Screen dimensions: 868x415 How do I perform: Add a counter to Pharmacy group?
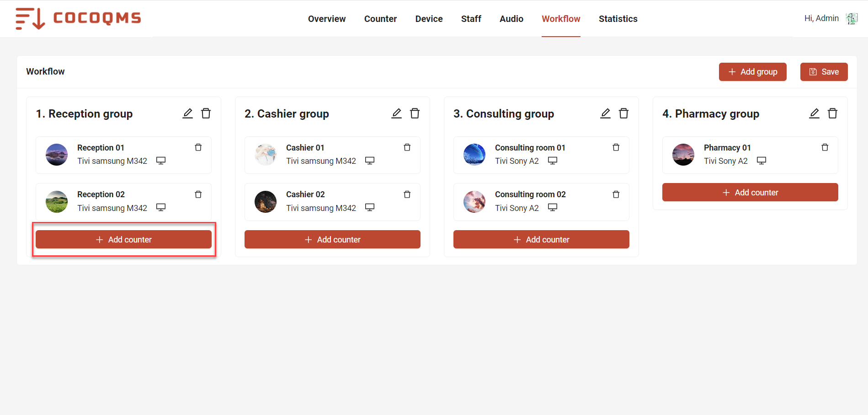click(x=750, y=192)
